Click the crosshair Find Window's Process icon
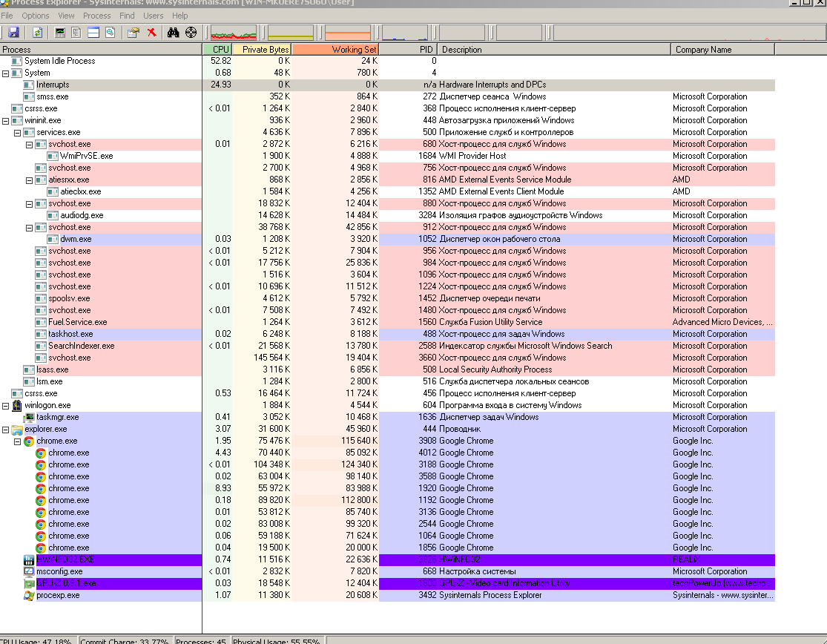The height and width of the screenshot is (644, 827). click(191, 33)
